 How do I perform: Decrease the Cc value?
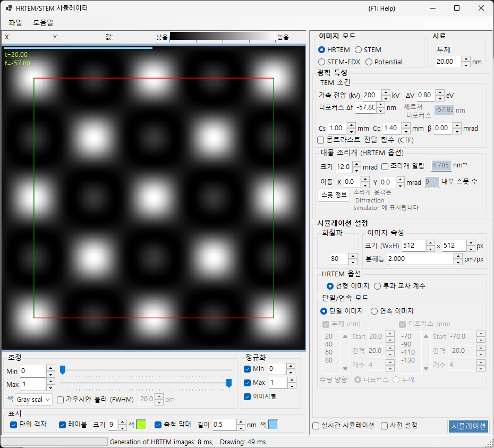coord(406,131)
